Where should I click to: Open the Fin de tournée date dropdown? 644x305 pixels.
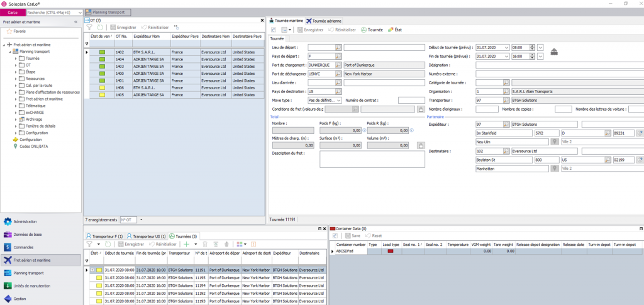[506, 56]
